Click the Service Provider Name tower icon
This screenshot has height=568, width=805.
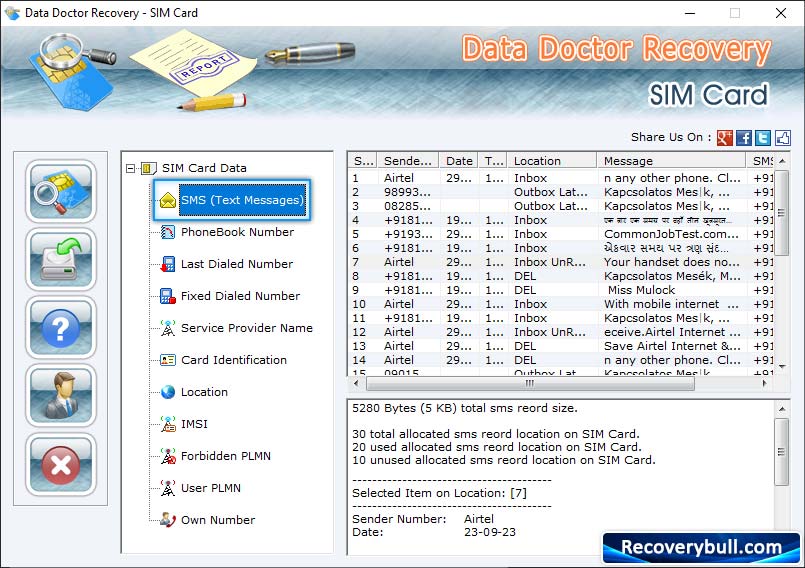[x=167, y=328]
